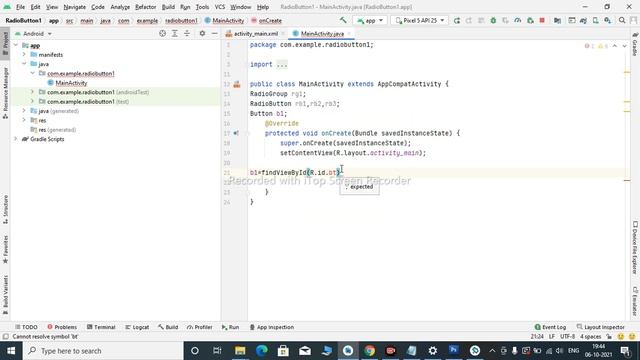Open the Logcat tool window
The height and width of the screenshot is (360, 640).
(137, 327)
